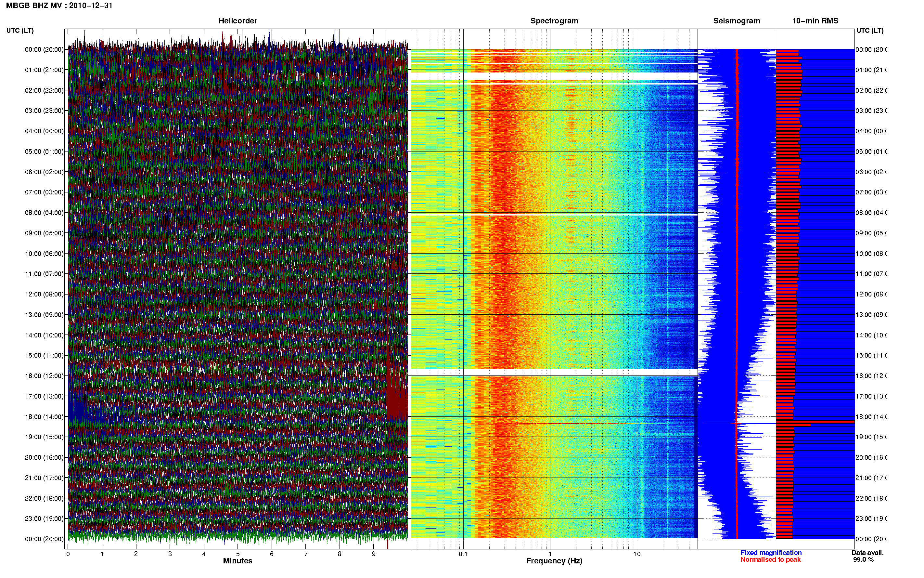Click the 'Normalised to peak' legend text
924x578 pixels.
pos(770,560)
